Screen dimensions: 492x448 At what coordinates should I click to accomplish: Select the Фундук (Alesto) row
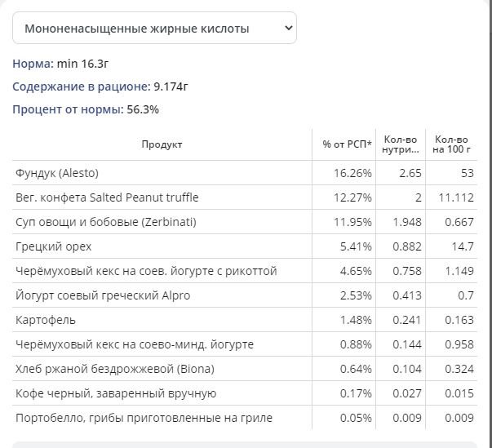245,173
